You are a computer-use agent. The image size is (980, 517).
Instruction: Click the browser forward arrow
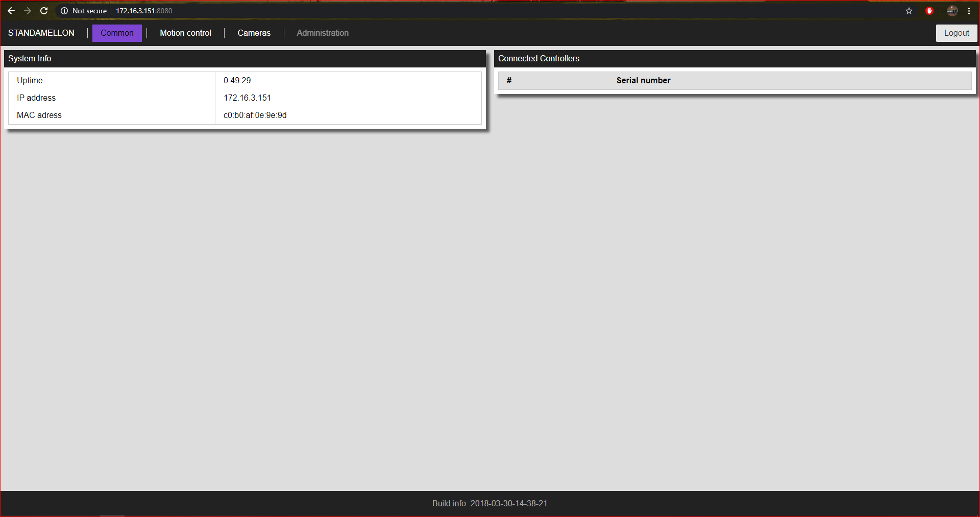click(28, 11)
